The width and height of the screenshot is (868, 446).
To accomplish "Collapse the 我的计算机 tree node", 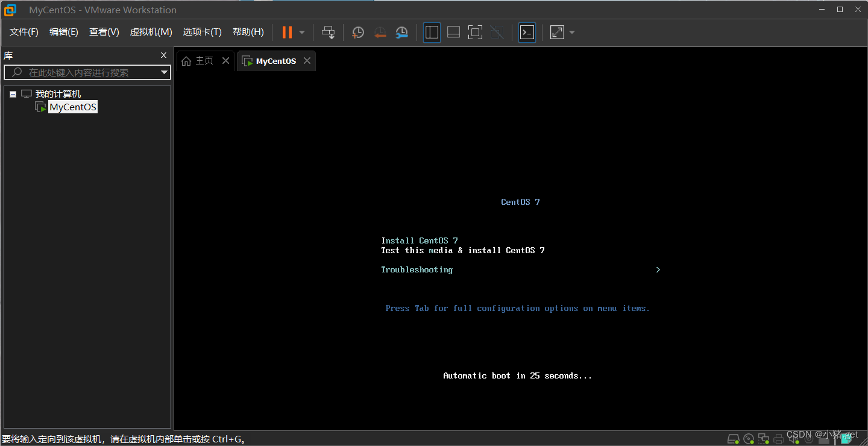I will [x=13, y=94].
